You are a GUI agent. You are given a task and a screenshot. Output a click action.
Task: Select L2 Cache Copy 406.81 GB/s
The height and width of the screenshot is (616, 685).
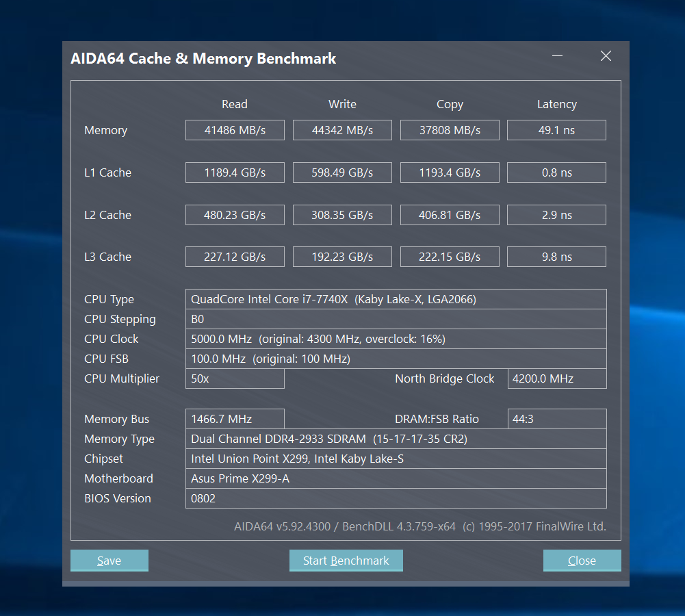point(450,215)
